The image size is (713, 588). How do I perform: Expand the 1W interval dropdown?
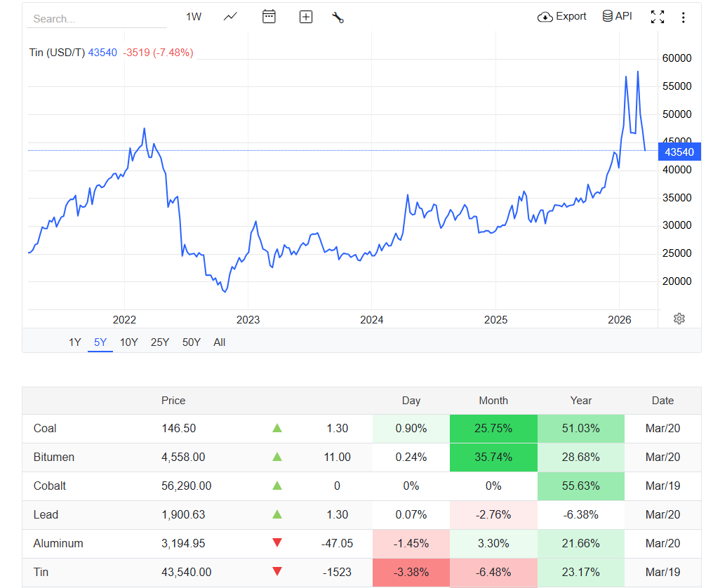coord(194,17)
